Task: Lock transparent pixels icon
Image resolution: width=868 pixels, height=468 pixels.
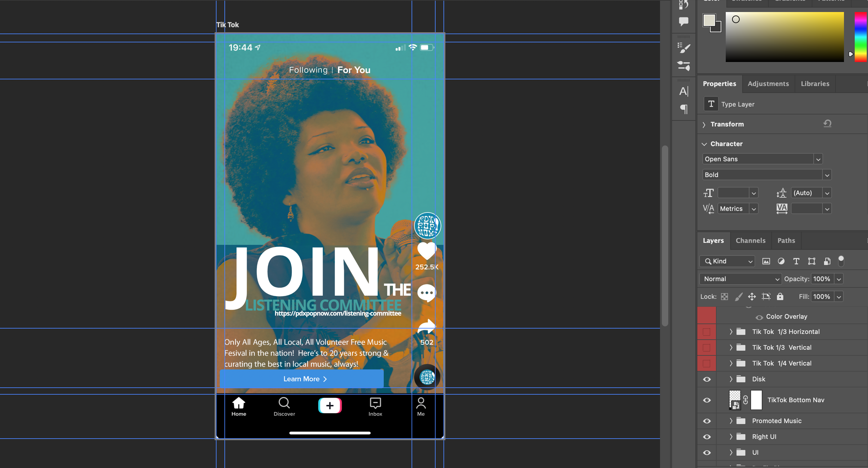Action: pos(724,297)
